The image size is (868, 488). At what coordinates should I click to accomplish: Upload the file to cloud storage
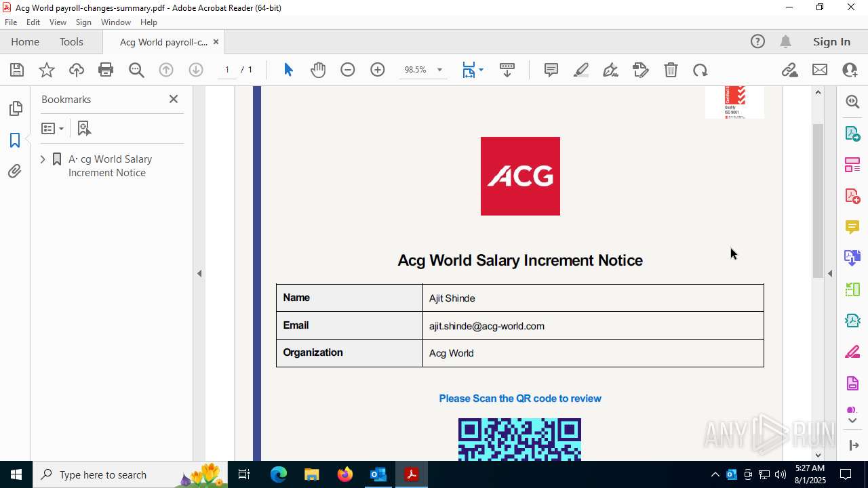click(77, 70)
